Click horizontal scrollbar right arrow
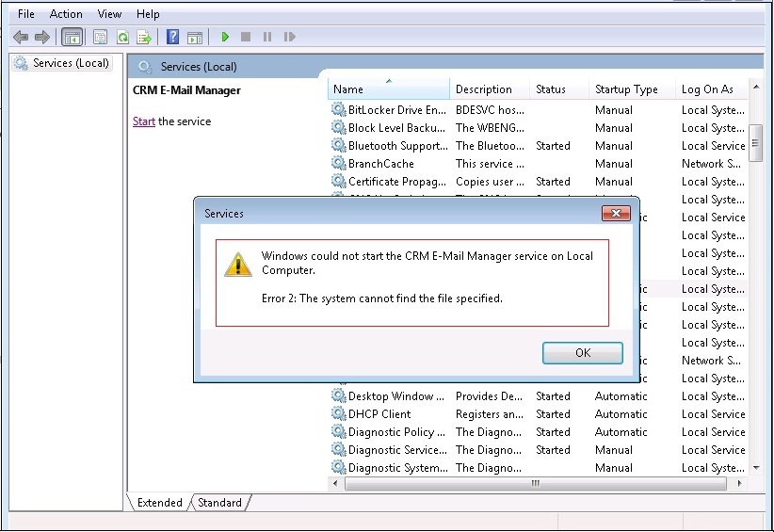774x532 pixels. (739, 483)
